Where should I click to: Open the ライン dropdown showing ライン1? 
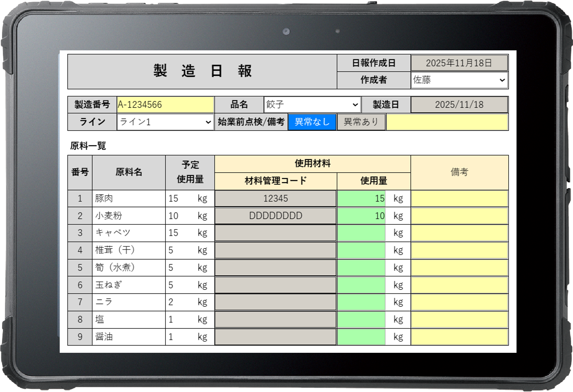click(165, 122)
